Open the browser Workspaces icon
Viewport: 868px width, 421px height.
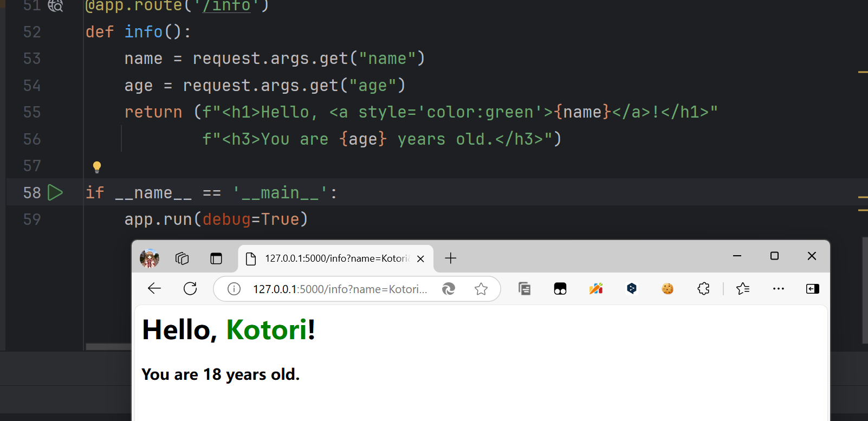tap(182, 258)
